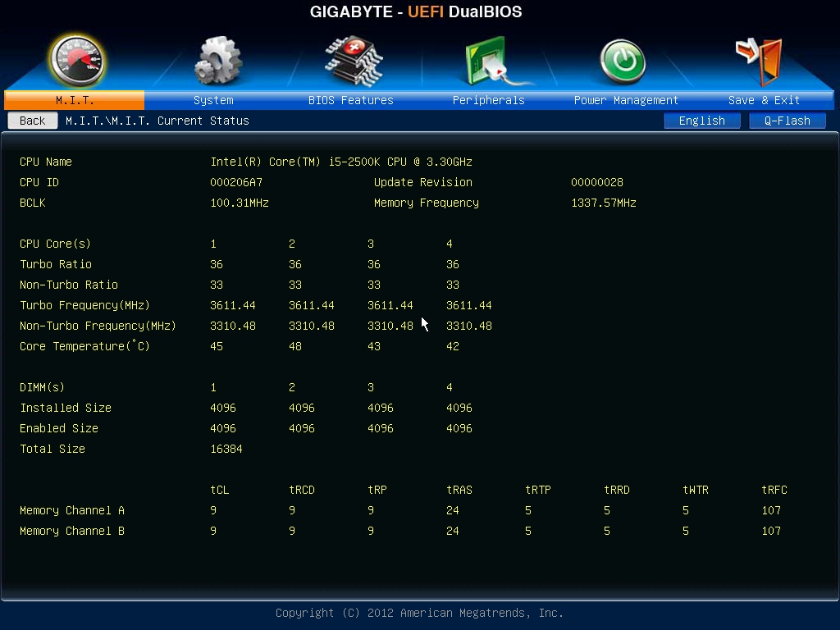Switch to the M.I.T. tab
Viewport: 840px width, 630px height.
point(75,100)
